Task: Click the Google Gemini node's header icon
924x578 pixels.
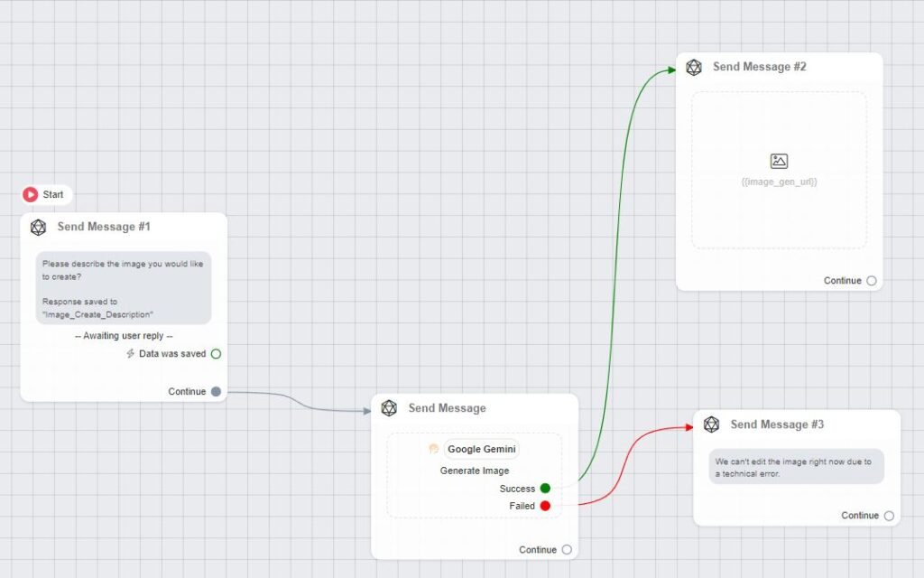Action: (x=389, y=408)
